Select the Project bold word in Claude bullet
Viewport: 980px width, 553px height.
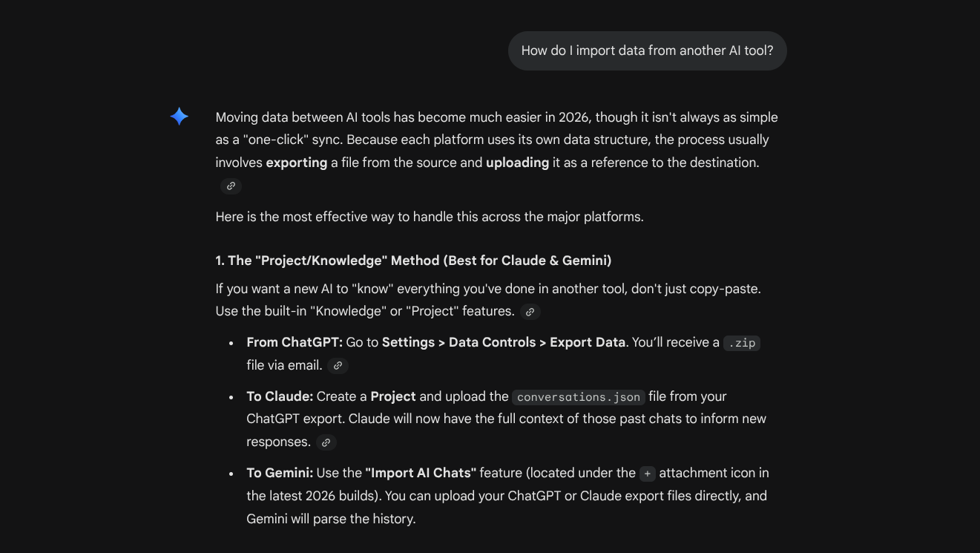[x=393, y=396]
